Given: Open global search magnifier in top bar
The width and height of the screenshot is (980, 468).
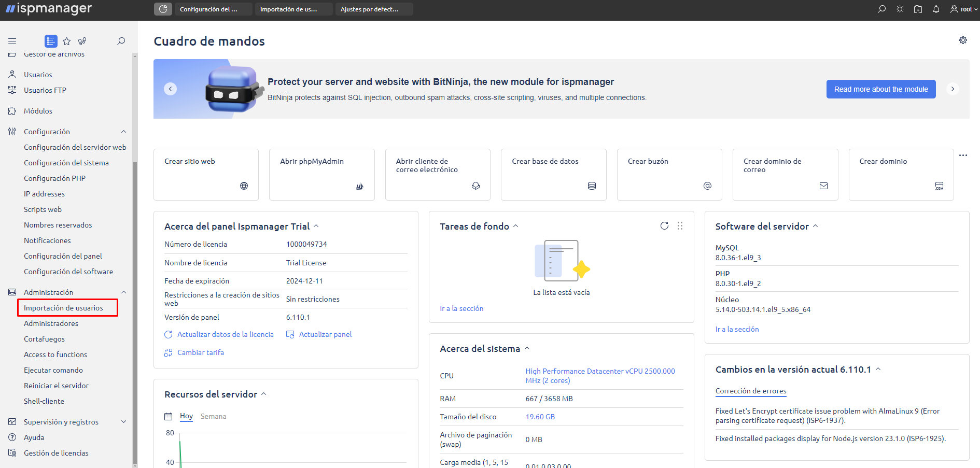Looking at the screenshot, I should click(881, 9).
